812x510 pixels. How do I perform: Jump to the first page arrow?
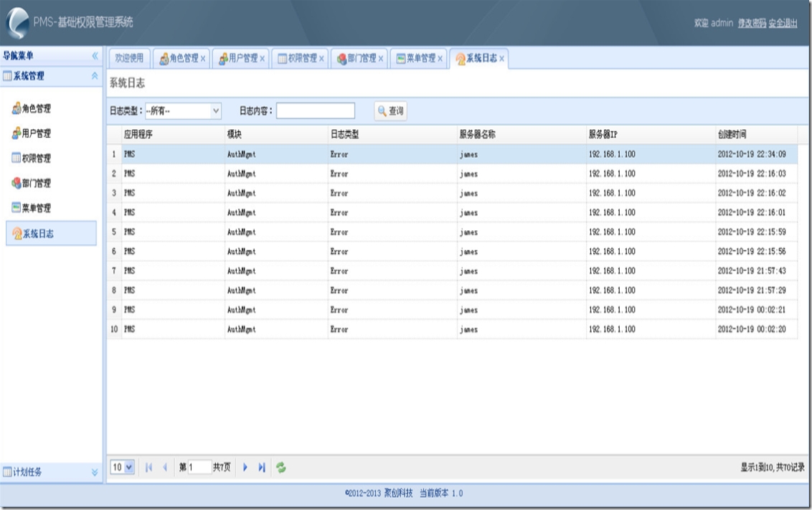[x=149, y=467]
